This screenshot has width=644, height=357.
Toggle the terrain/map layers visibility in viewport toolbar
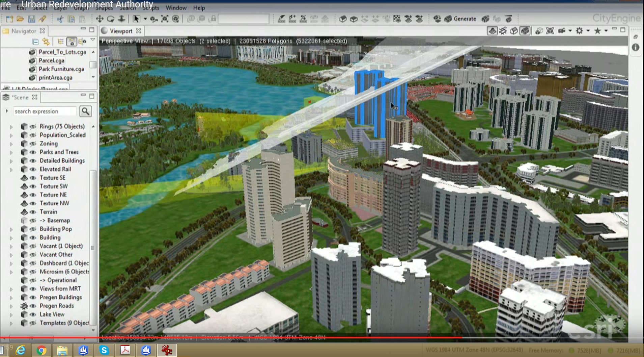coord(492,31)
